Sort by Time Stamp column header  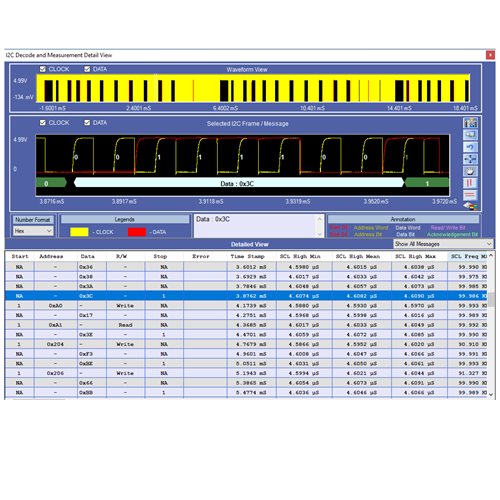pos(247,256)
